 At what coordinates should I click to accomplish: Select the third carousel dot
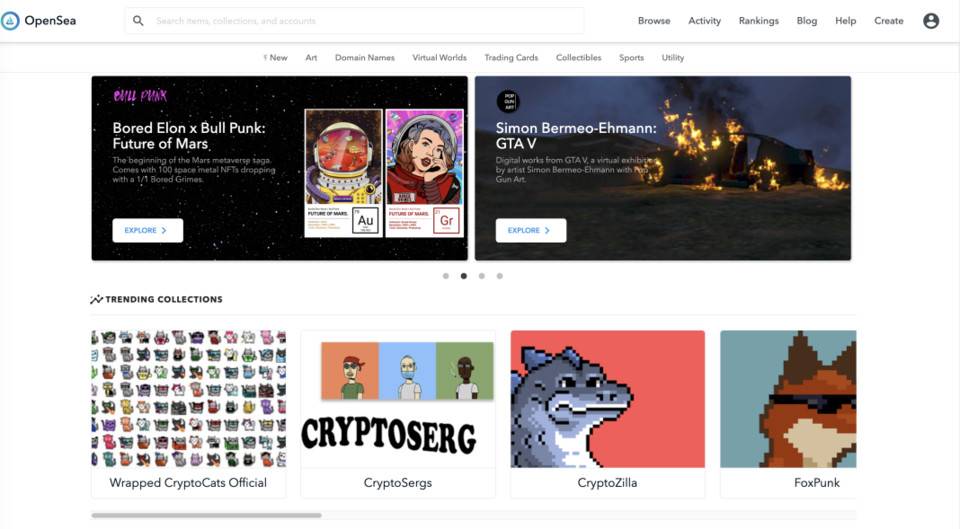click(x=482, y=276)
